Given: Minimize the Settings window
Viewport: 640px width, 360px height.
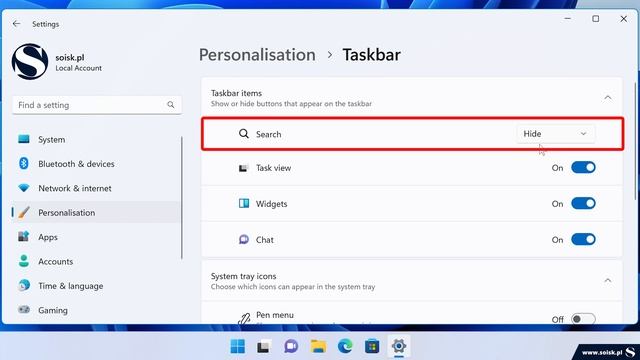Looking at the screenshot, I should [567, 19].
